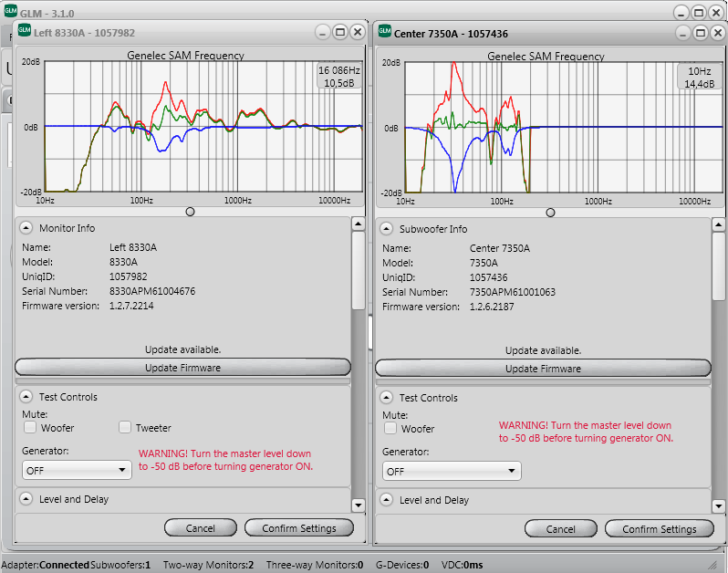
Task: Click splitter handle below Center 7350A graph
Action: (x=551, y=213)
